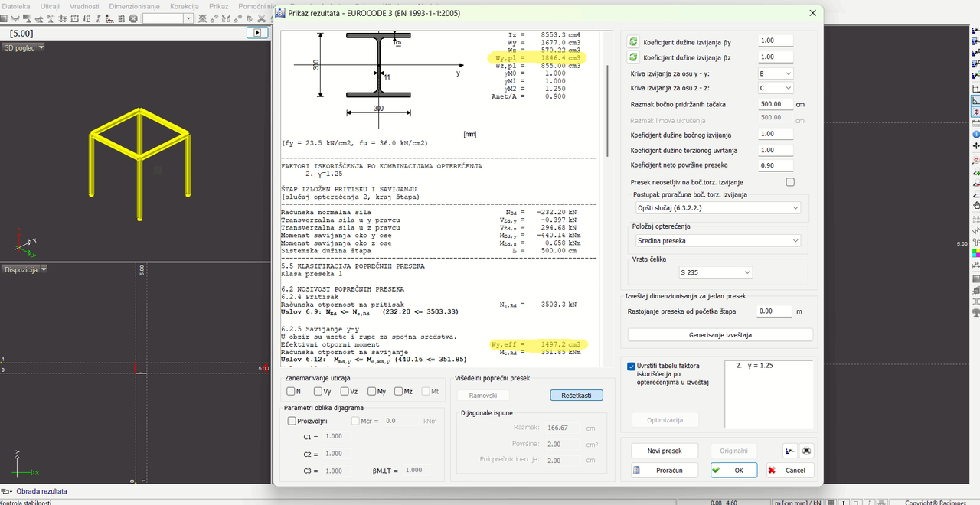Toggle the Vz influence checkbox
The width and height of the screenshot is (980, 505).
345,392
